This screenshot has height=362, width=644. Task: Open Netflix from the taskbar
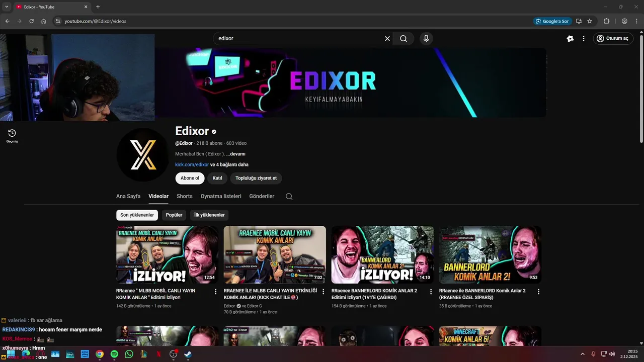(158, 354)
